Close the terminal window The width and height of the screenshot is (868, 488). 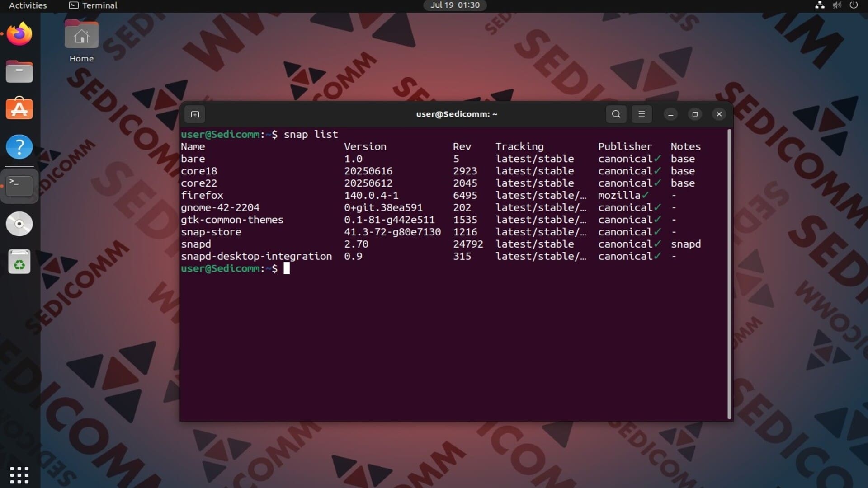[x=719, y=114]
